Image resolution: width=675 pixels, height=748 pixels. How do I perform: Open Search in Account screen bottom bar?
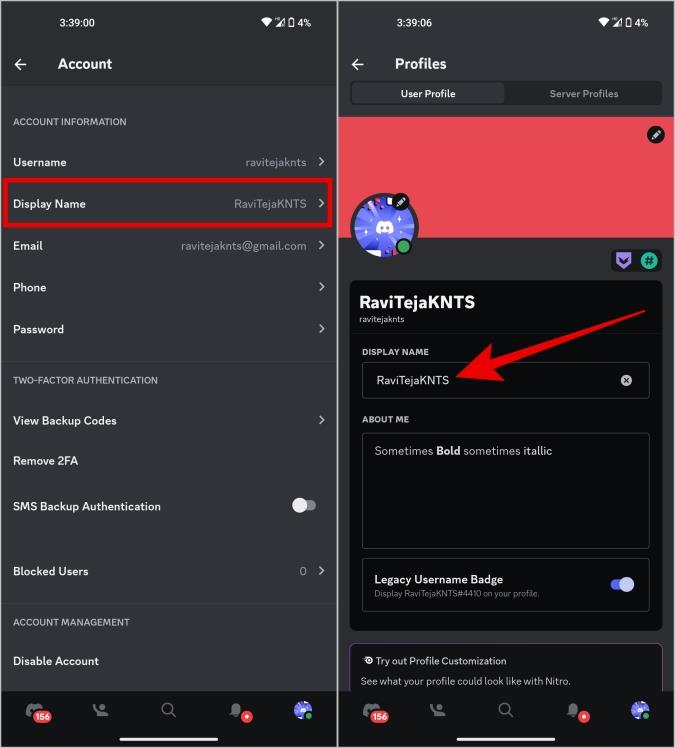(x=168, y=710)
